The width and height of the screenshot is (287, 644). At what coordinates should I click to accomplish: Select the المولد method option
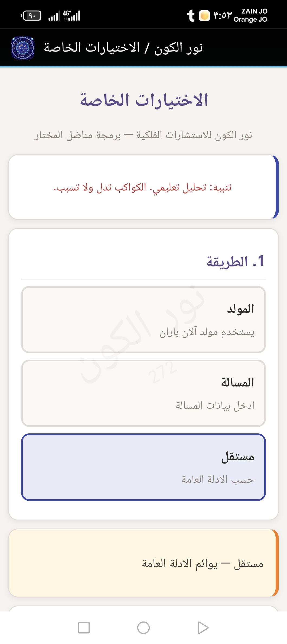click(143, 320)
